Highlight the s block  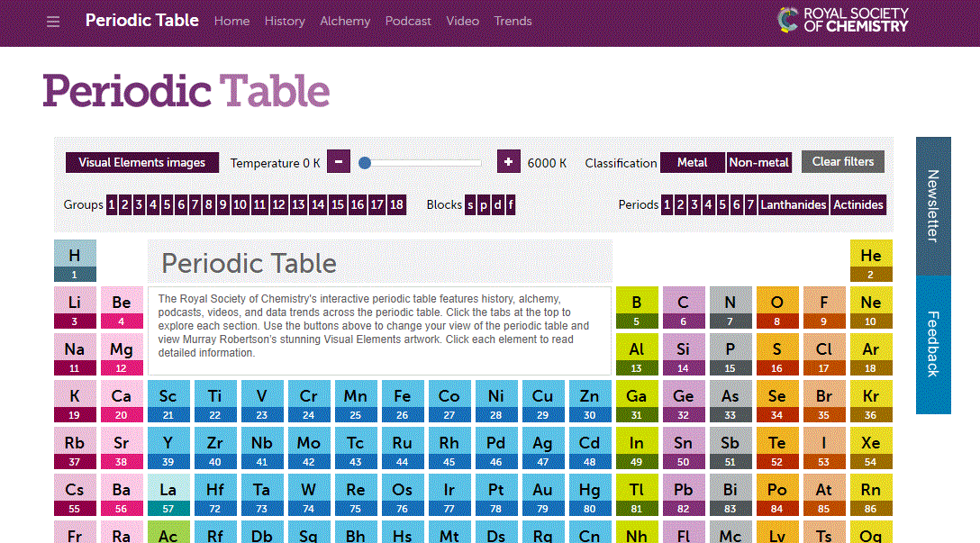pyautogui.click(x=470, y=205)
